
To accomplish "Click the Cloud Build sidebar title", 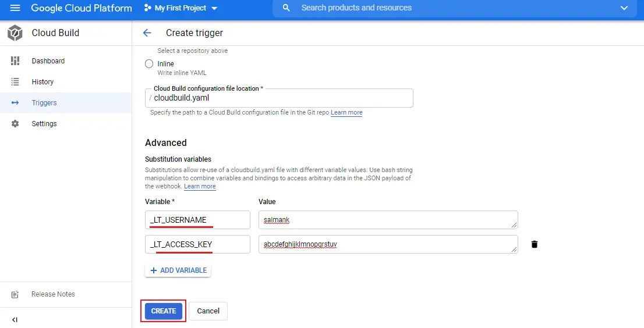I will (x=55, y=33).
